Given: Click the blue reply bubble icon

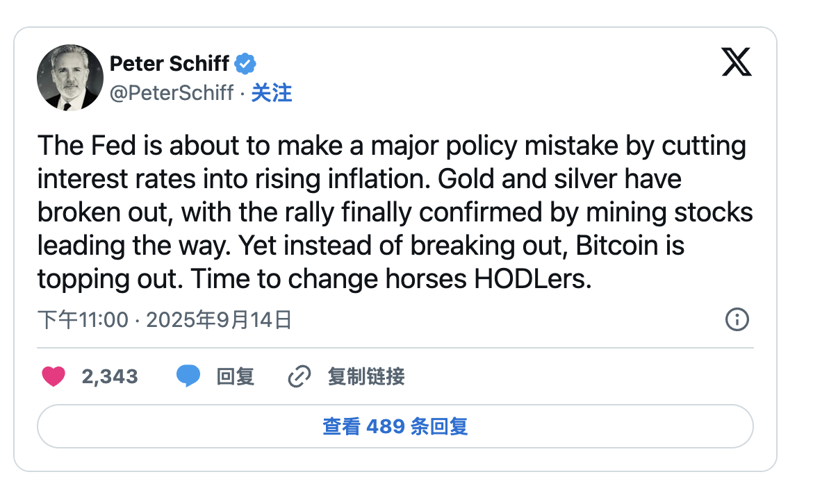Looking at the screenshot, I should [188, 377].
